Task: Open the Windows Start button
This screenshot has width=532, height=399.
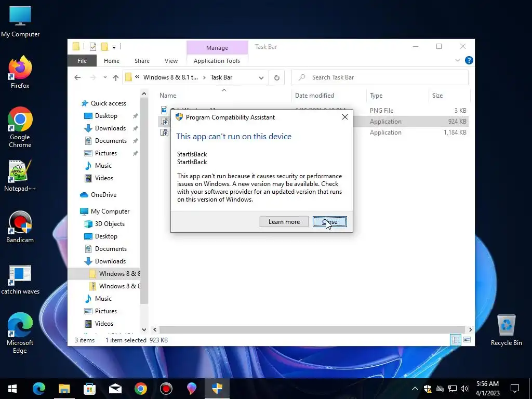Action: 12,389
